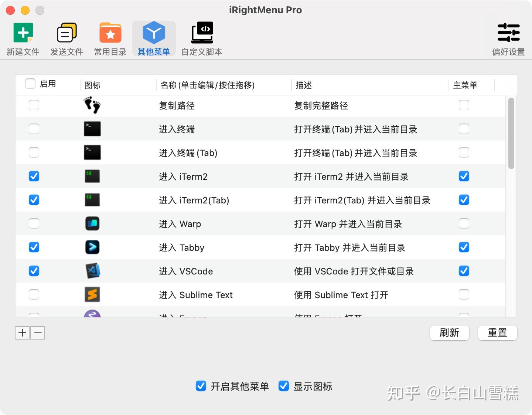Uncheck 主菜单 for 进入 iTerm2(Tab)

(x=464, y=200)
